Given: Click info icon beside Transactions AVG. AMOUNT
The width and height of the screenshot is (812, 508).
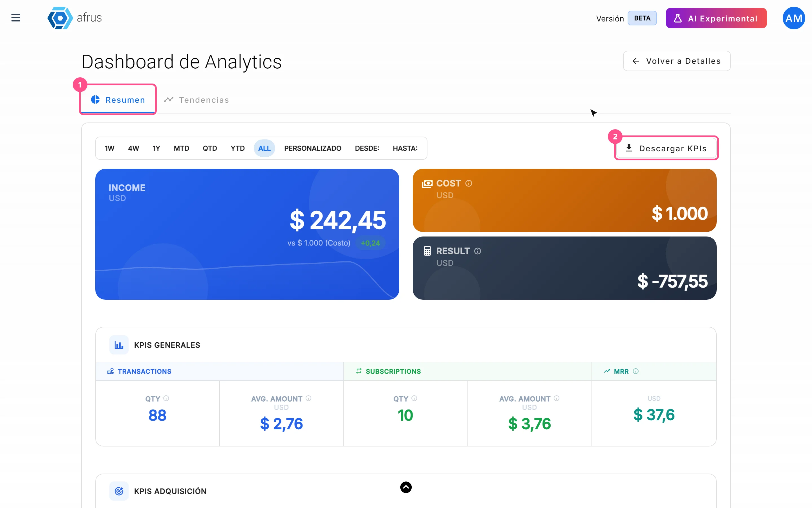Looking at the screenshot, I should [308, 398].
